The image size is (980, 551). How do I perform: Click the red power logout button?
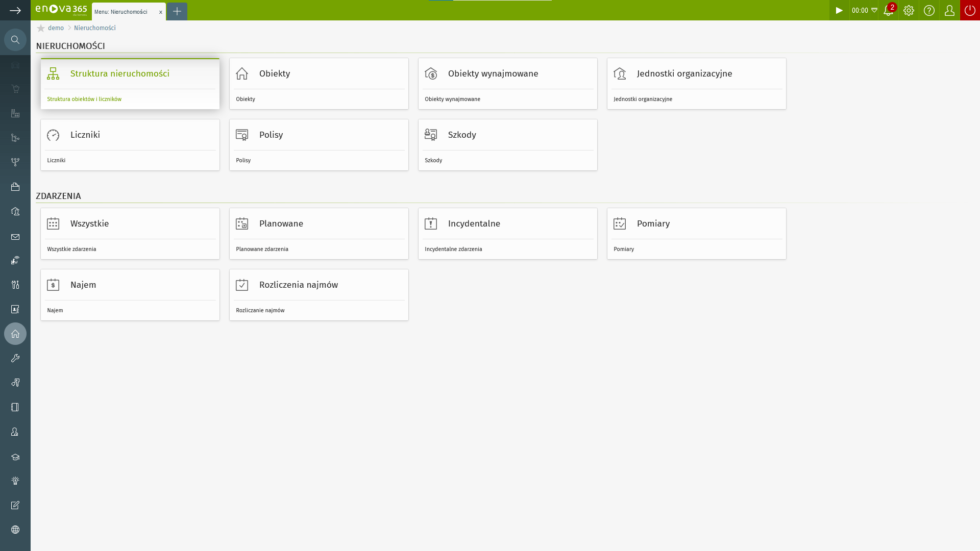(x=970, y=10)
